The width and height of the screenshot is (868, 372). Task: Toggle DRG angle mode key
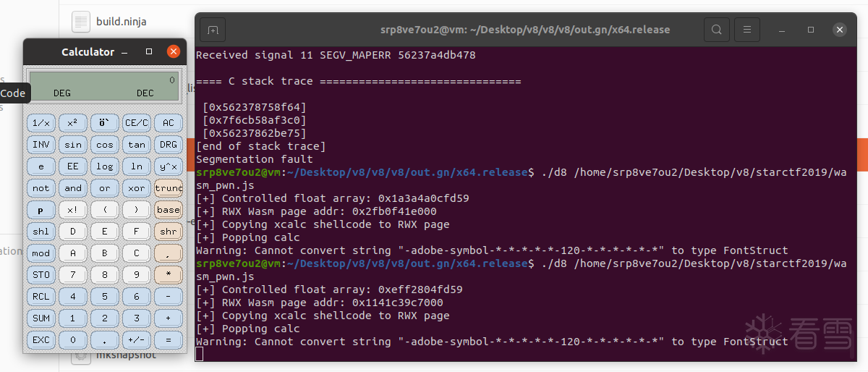169,145
